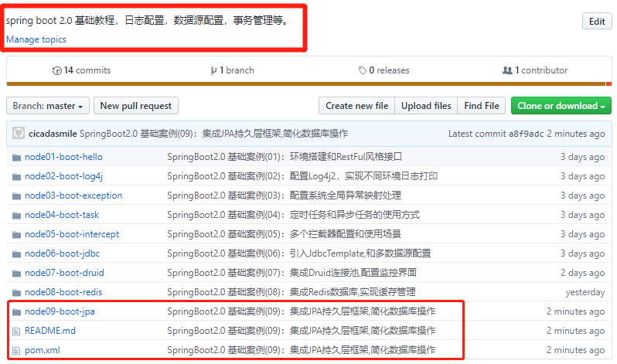Viewport: 617px width, 364px height.
Task: Expand the Clone or download menu
Action: tap(561, 105)
